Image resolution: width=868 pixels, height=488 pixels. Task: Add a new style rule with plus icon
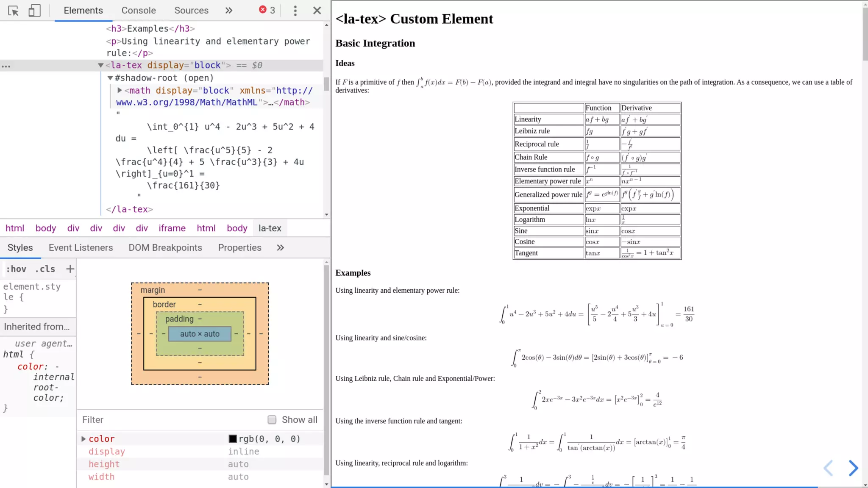tap(70, 269)
